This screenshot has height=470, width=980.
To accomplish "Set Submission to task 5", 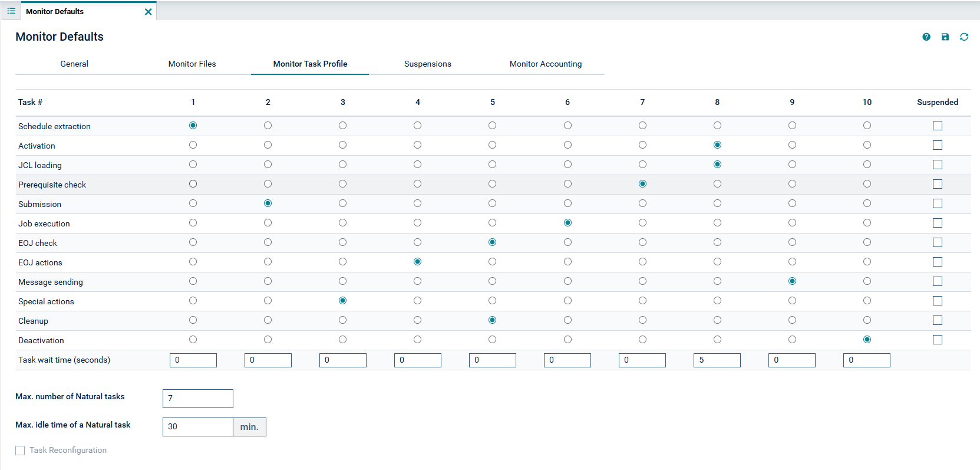I will click(x=492, y=203).
